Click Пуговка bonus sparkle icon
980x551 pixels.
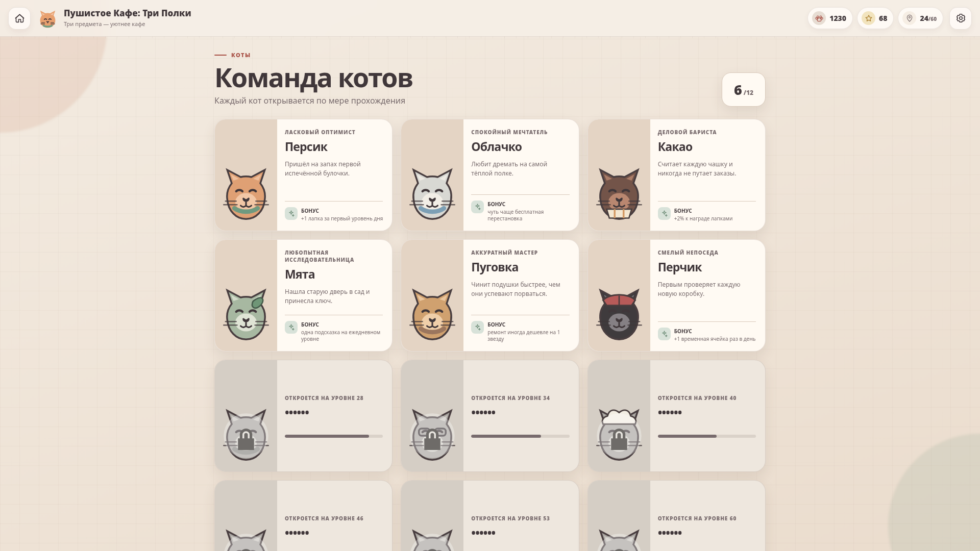click(x=477, y=327)
